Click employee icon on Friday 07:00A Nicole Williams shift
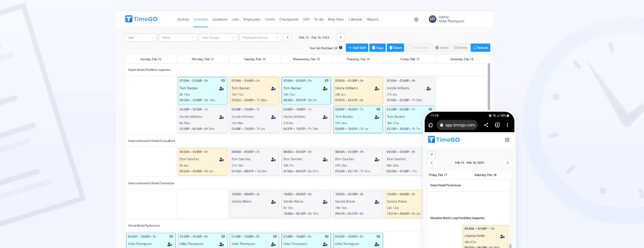The width and height of the screenshot is (644, 248). tap(429, 88)
